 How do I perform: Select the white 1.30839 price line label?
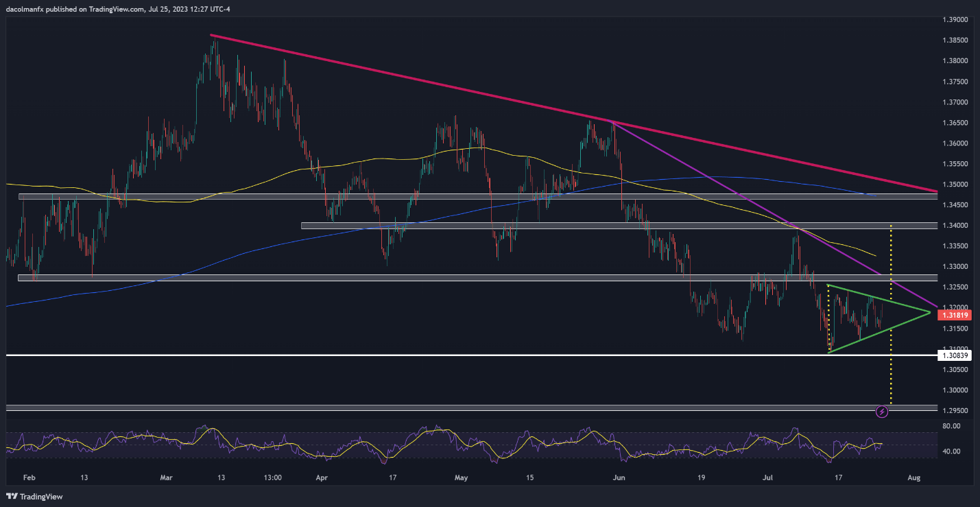click(x=956, y=355)
